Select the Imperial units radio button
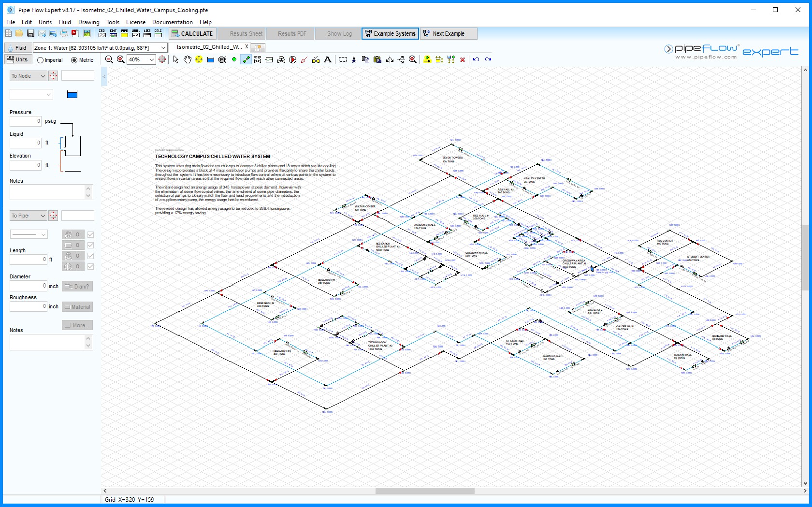The width and height of the screenshot is (812, 507). click(x=41, y=60)
